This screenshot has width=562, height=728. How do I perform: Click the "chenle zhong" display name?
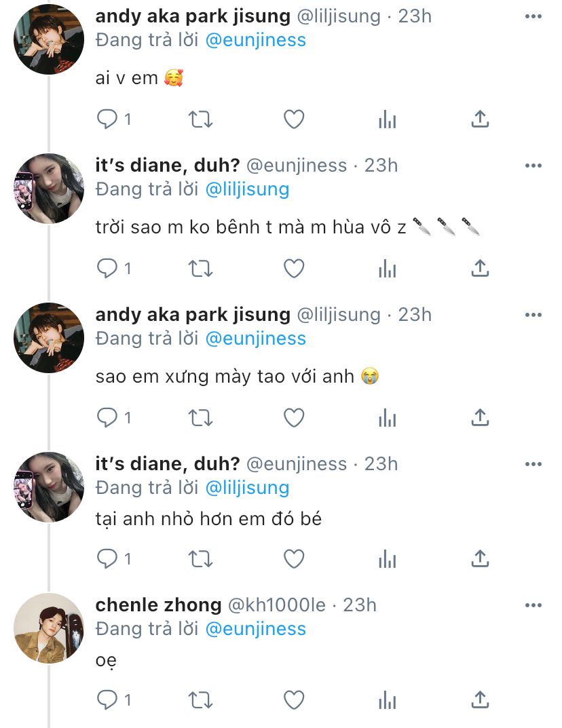(158, 605)
